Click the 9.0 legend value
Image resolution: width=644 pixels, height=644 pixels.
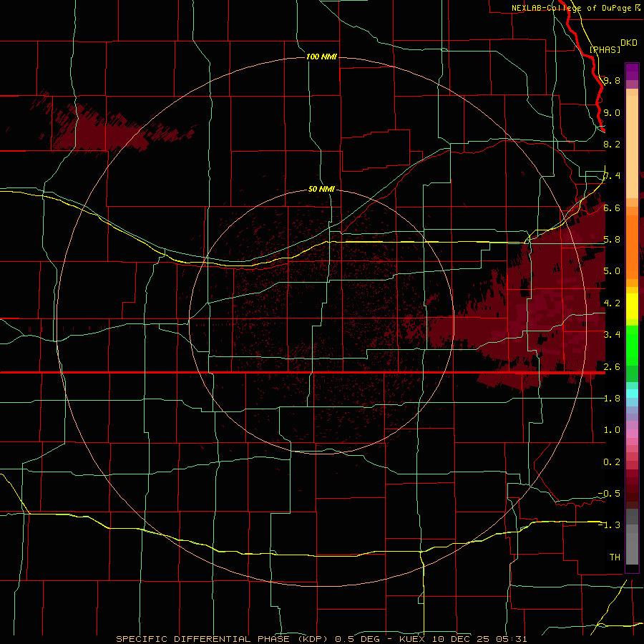(x=612, y=113)
